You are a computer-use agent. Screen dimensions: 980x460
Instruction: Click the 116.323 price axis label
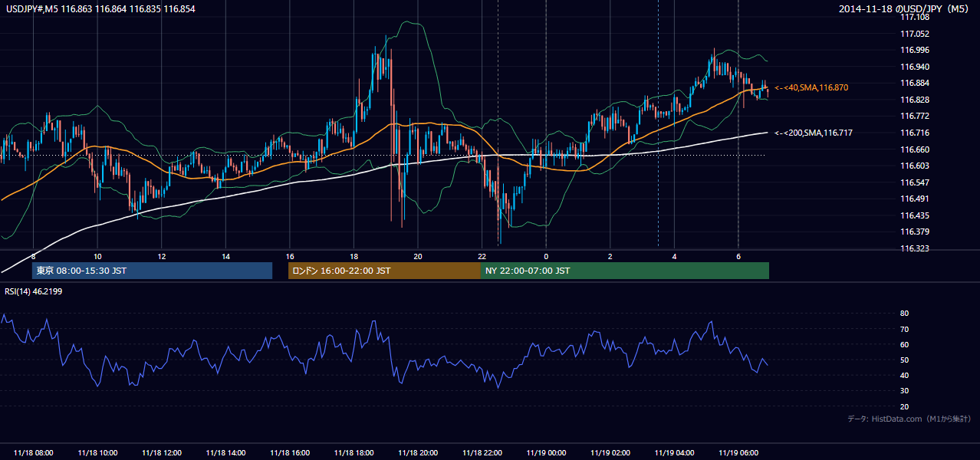click(914, 248)
